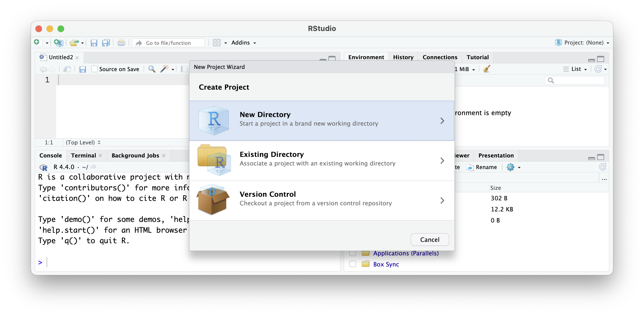
Task: Switch to the Tutorial tab
Action: (x=477, y=57)
